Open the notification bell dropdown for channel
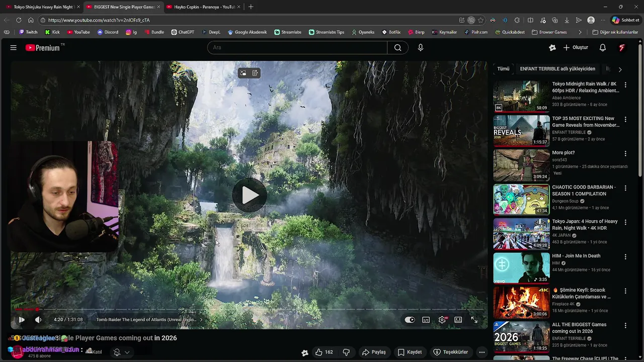 122,352
